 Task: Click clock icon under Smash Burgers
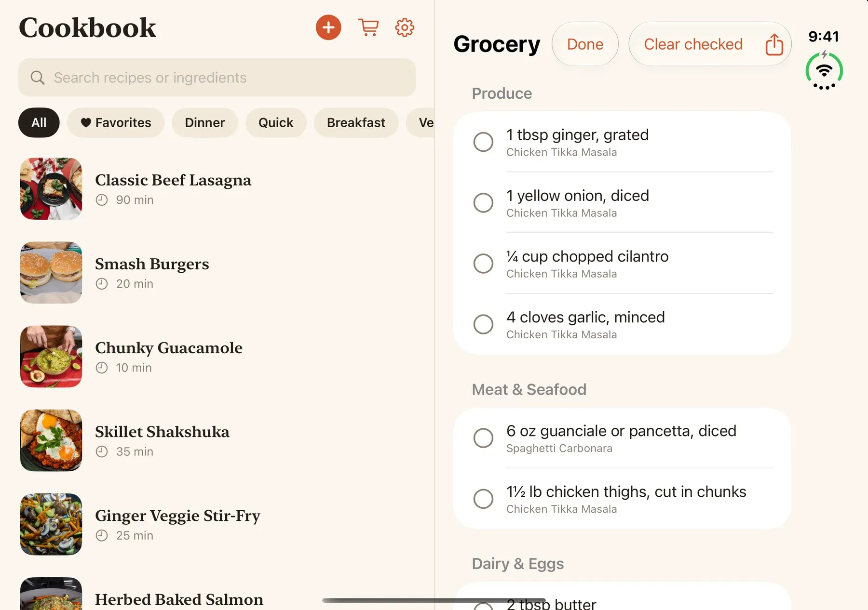102,284
